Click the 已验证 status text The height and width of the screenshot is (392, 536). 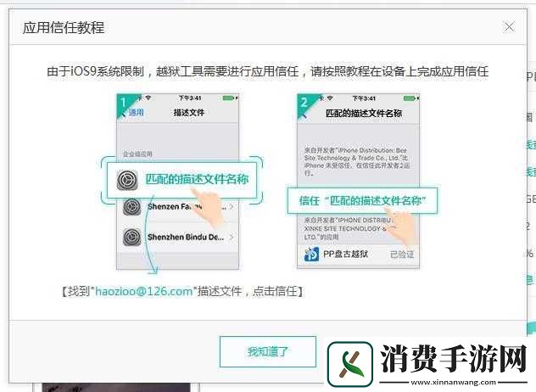(402, 255)
